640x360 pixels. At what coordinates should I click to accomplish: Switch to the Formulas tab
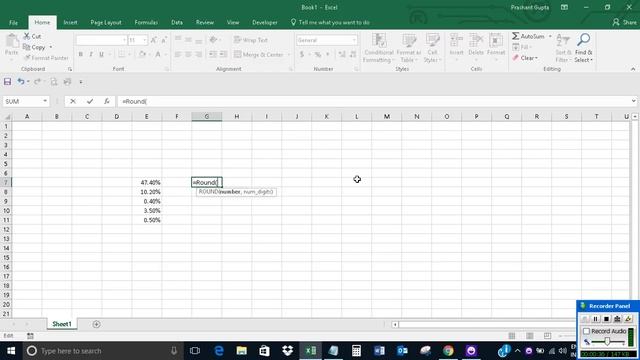[146, 22]
